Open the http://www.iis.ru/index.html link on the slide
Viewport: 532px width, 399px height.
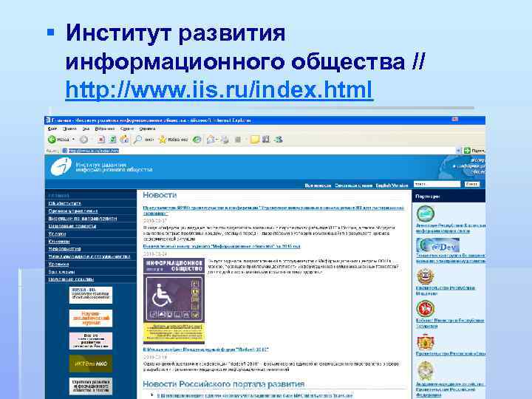pyautogui.click(x=219, y=89)
